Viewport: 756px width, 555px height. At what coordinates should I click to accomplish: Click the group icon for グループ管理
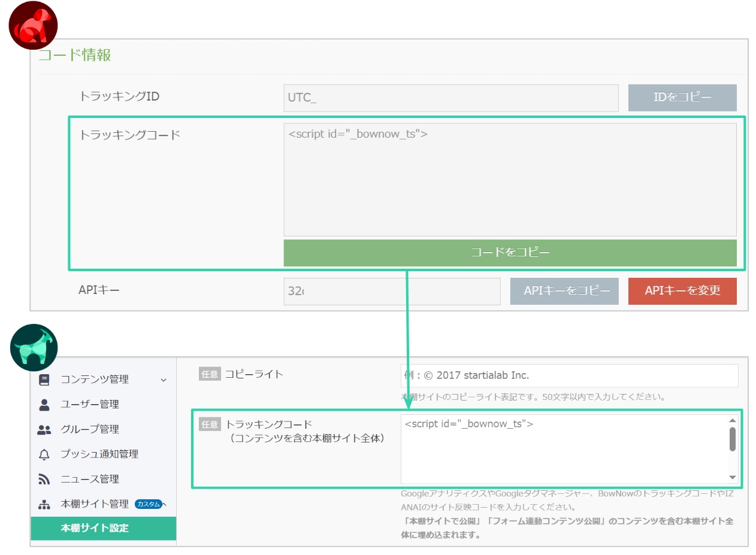click(44, 430)
